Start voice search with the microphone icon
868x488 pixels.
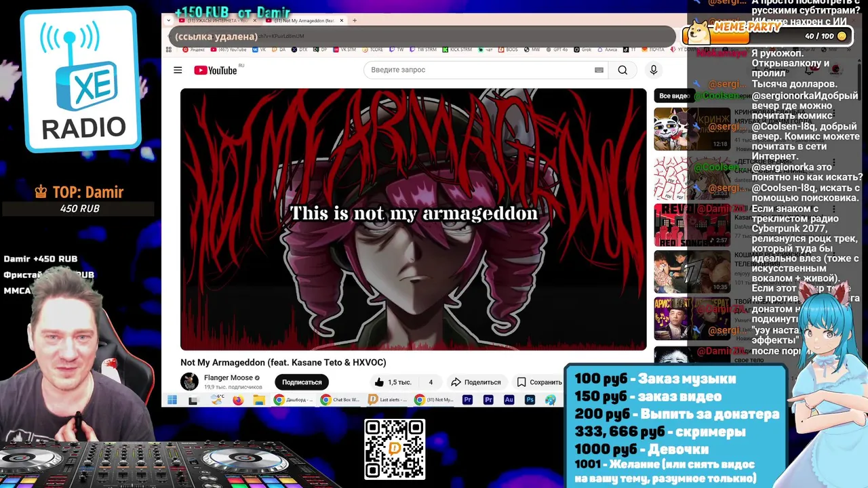point(653,70)
